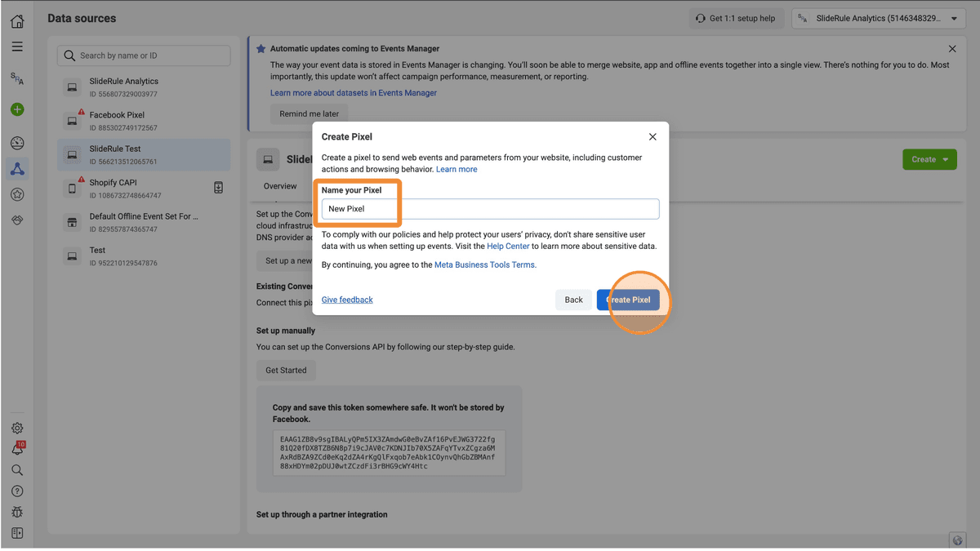This screenshot has height=551, width=980.
Task: Click the bug report icon
Action: [x=17, y=513]
